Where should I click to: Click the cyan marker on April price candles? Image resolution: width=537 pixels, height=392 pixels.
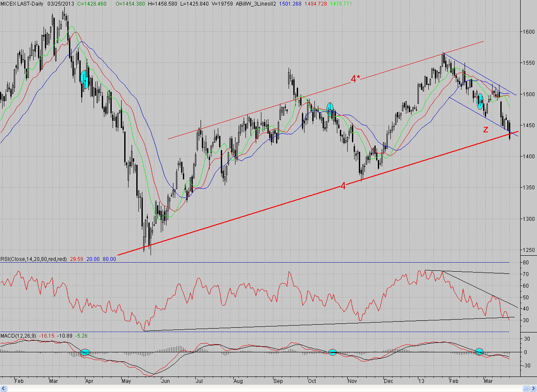85,80
